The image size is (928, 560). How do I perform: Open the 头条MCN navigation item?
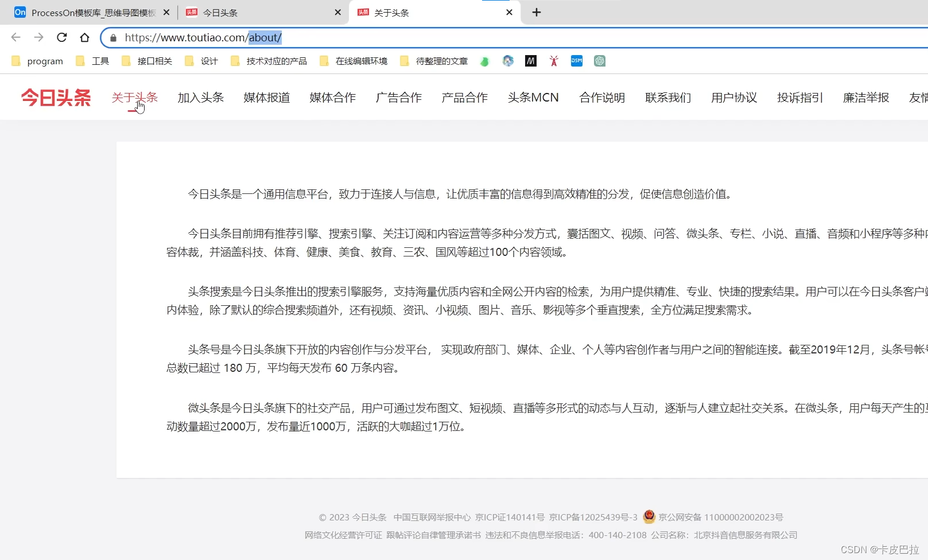pyautogui.click(x=533, y=98)
